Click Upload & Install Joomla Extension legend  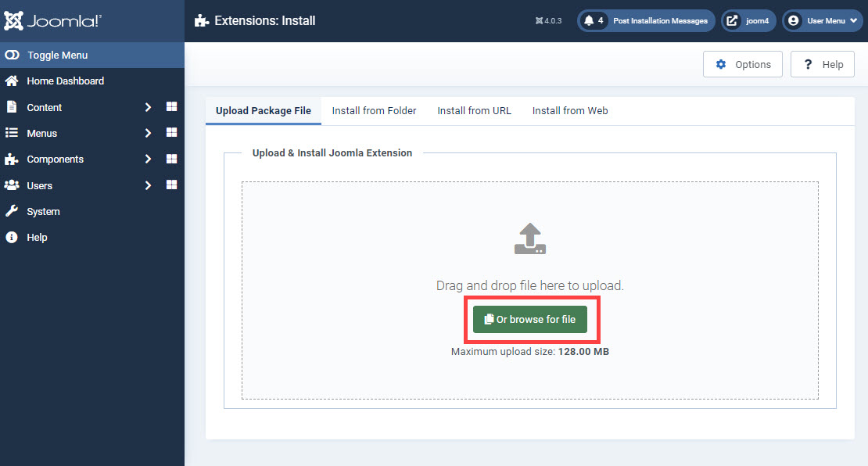coord(332,152)
